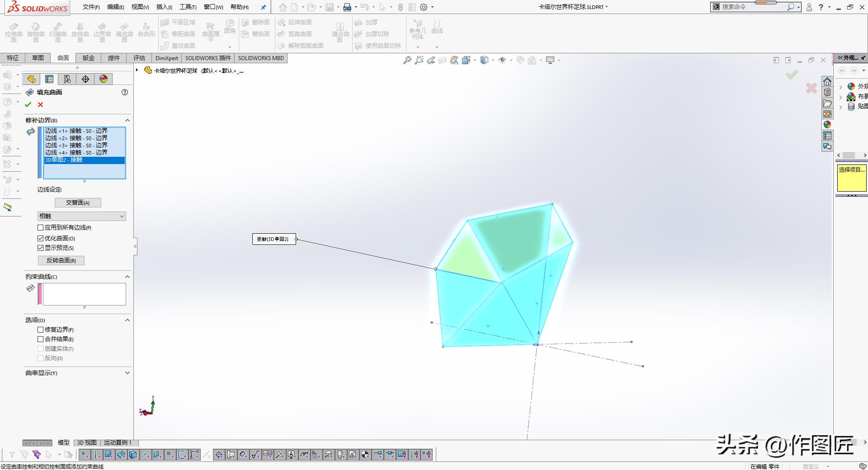Viewport: 868px width, 470px height.
Task: Collapse the 修补边界 section
Action: click(x=127, y=120)
